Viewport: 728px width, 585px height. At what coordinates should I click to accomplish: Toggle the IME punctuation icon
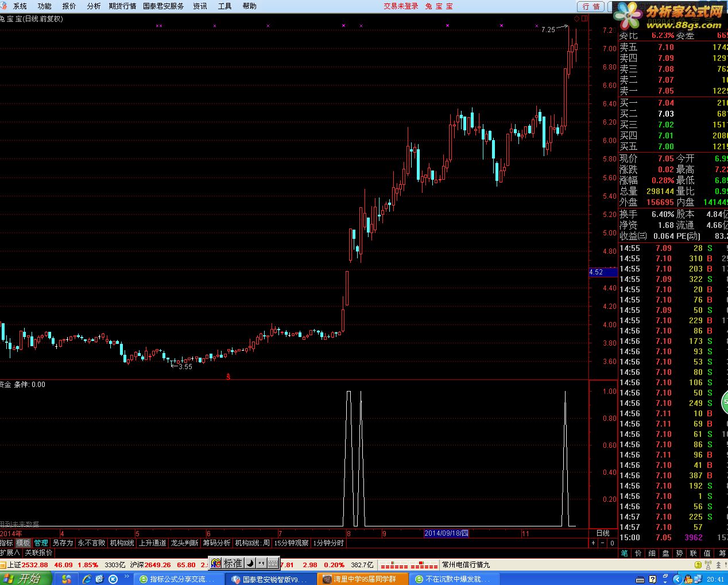[x=261, y=563]
